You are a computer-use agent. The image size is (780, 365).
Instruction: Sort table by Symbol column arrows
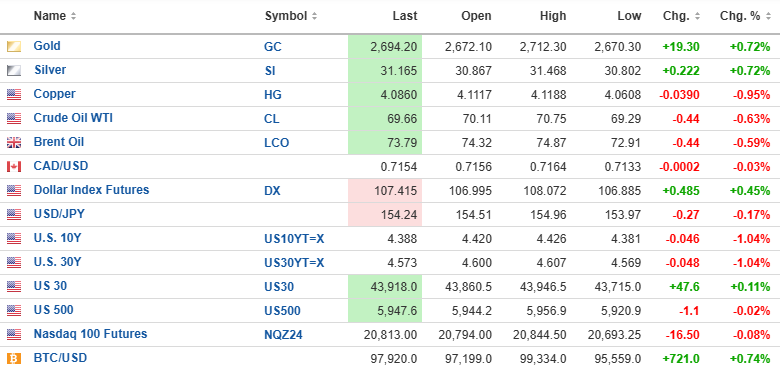314,16
